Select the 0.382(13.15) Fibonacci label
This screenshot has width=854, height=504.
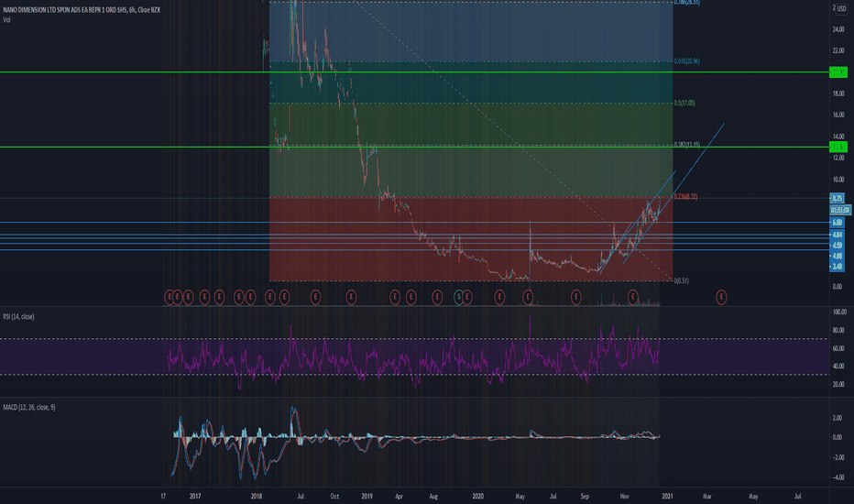coord(687,145)
